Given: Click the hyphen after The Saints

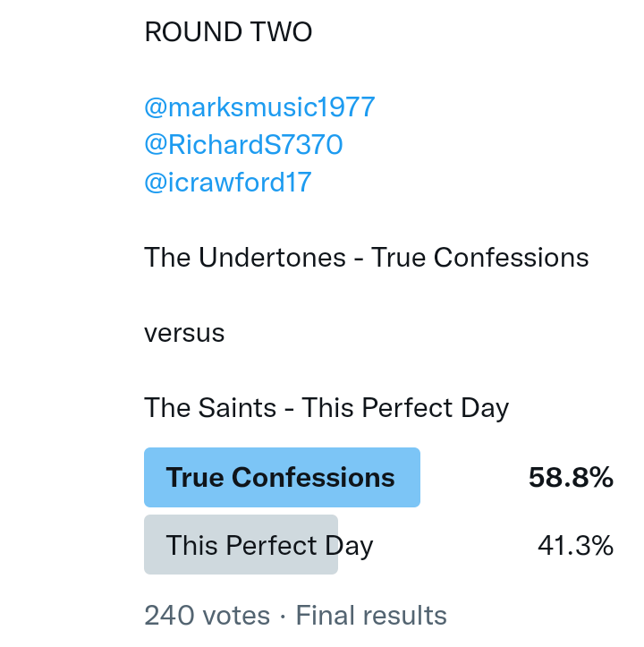Looking at the screenshot, I should 289,409.
